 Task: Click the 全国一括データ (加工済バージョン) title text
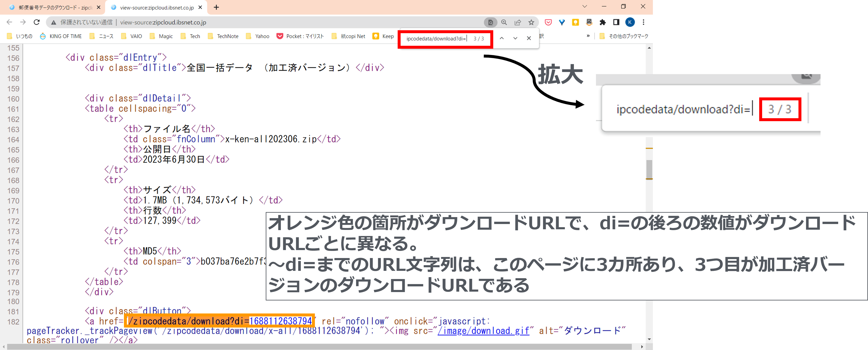[x=271, y=68]
